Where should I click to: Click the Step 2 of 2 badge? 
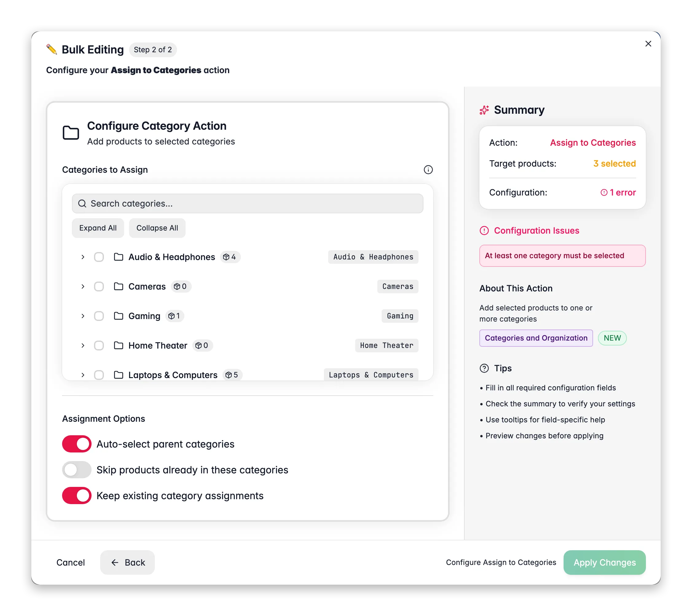[153, 50]
